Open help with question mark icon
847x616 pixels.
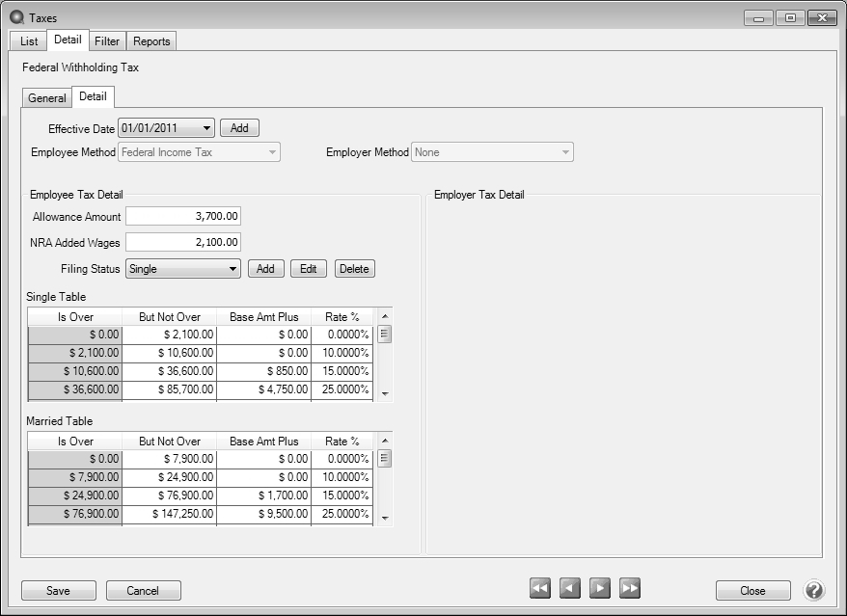pos(814,590)
